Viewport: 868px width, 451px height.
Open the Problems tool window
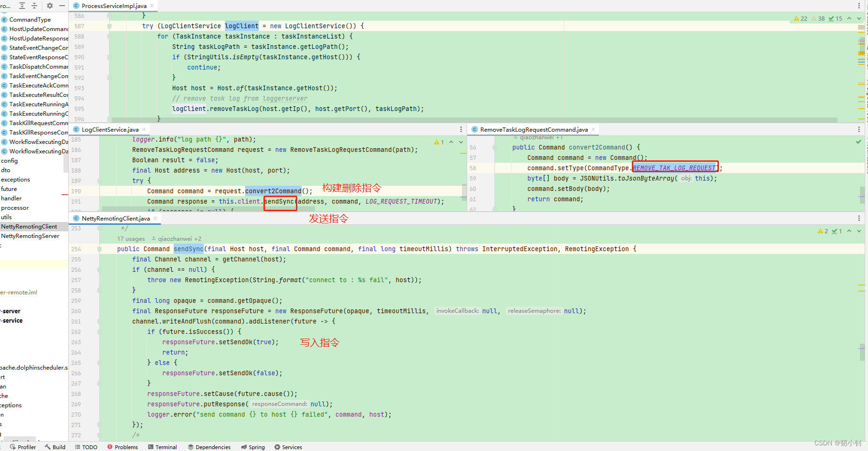tap(122, 447)
